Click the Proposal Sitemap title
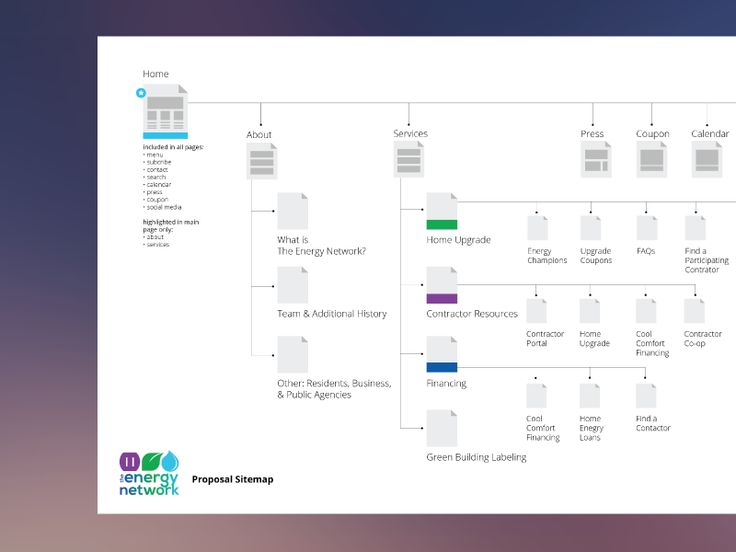The width and height of the screenshot is (736, 552). point(232,479)
